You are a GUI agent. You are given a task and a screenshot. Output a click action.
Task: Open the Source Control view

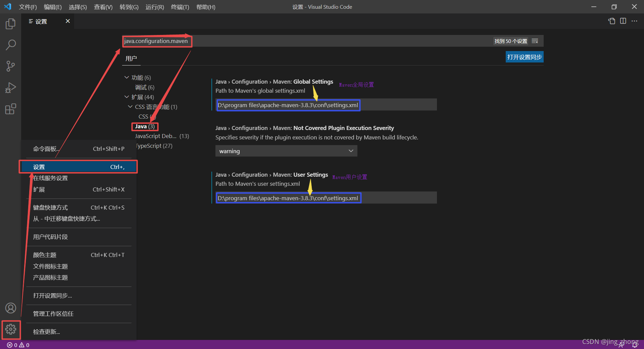click(10, 66)
